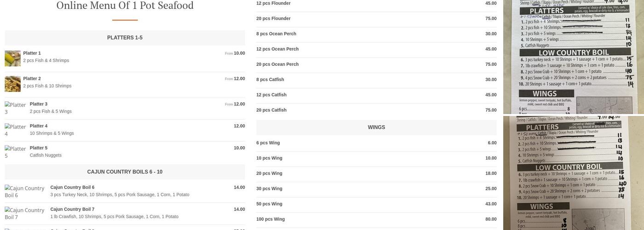Viewport: 644px width, 230px height.
Task: Click the Cajun Country Boils 6 - 10 header
Action: pos(125,172)
